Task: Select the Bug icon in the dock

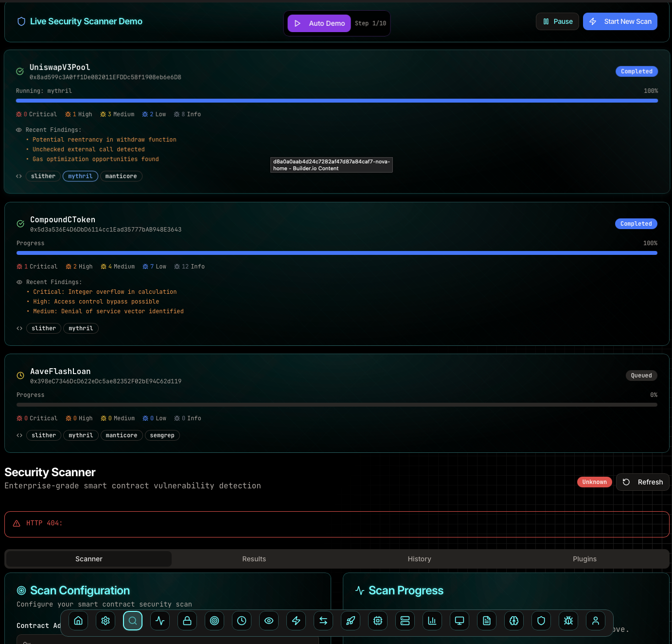Action: [568, 621]
